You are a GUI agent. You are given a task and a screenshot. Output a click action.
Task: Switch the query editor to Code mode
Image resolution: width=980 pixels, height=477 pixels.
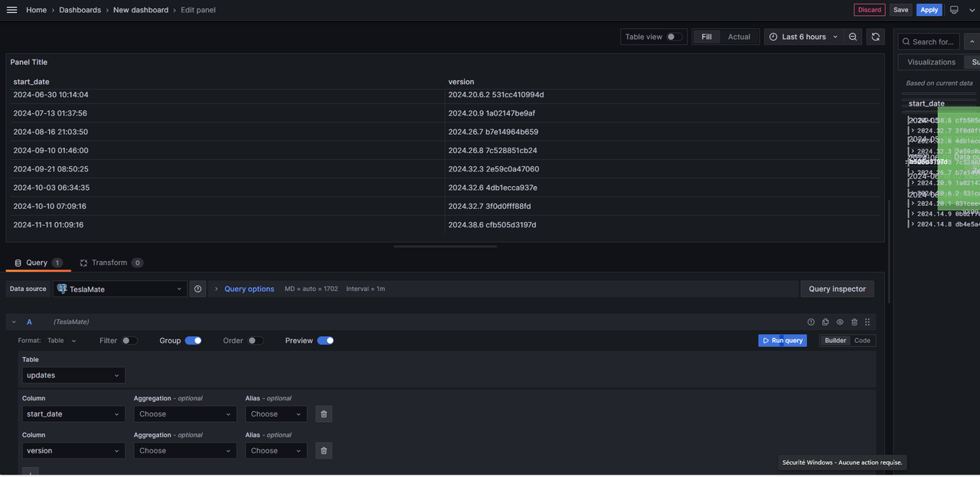tap(862, 341)
